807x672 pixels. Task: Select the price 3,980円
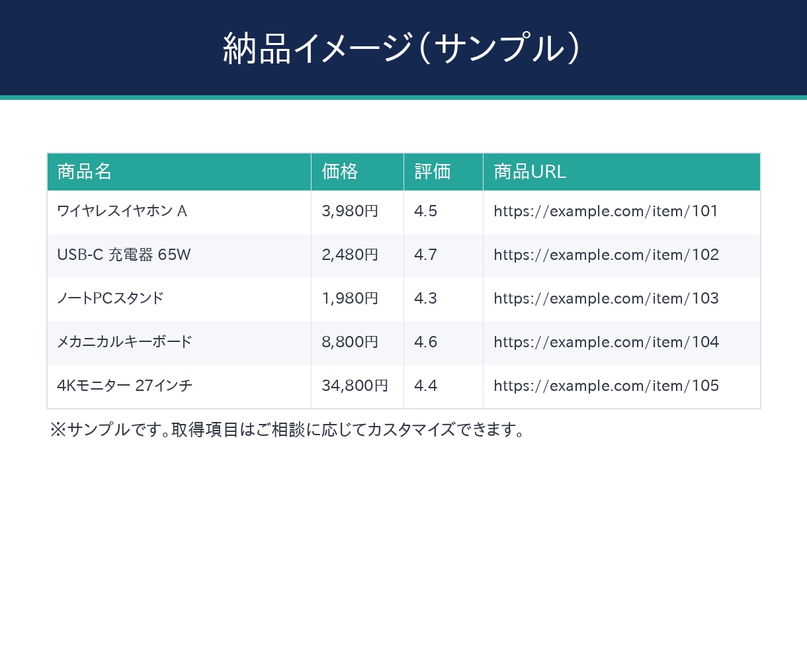350,211
